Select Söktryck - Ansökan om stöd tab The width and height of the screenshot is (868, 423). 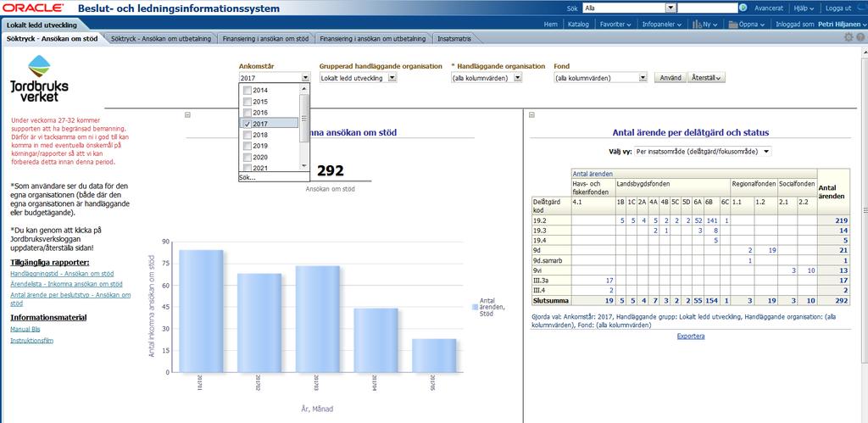[x=52, y=39]
